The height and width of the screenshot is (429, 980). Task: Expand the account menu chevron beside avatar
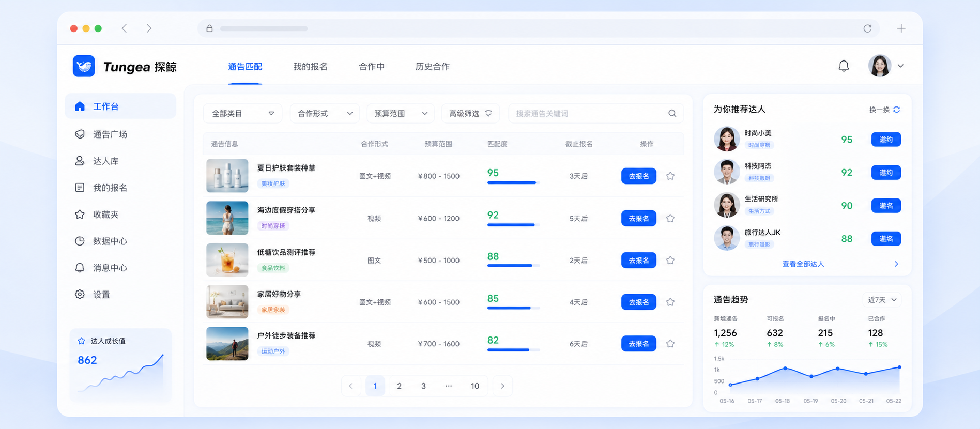(x=901, y=66)
